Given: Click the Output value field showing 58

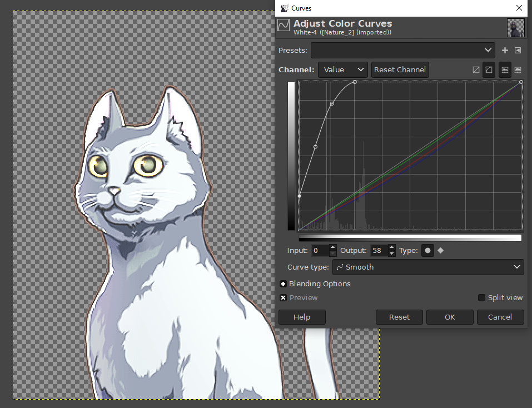Looking at the screenshot, I should [x=379, y=251].
